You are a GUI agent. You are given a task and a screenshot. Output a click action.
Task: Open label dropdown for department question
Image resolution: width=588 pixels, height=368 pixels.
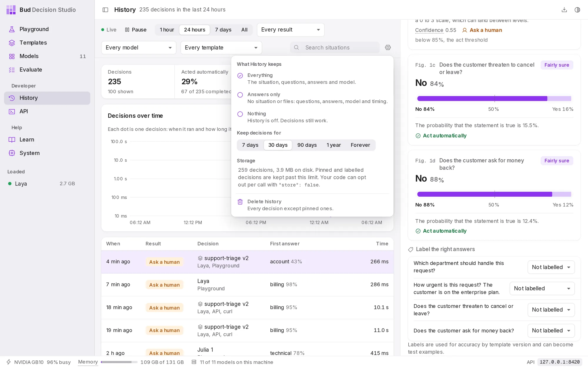coord(551,267)
